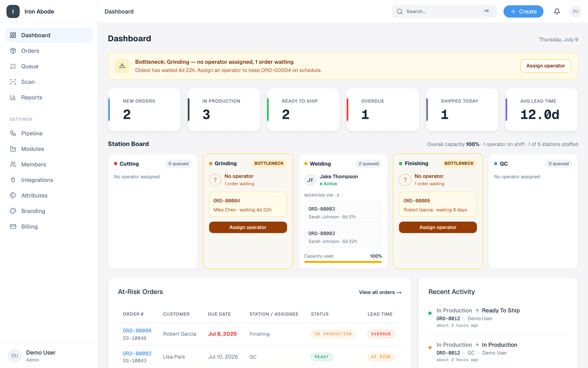Click the Welding capacity used progress bar

(x=343, y=262)
